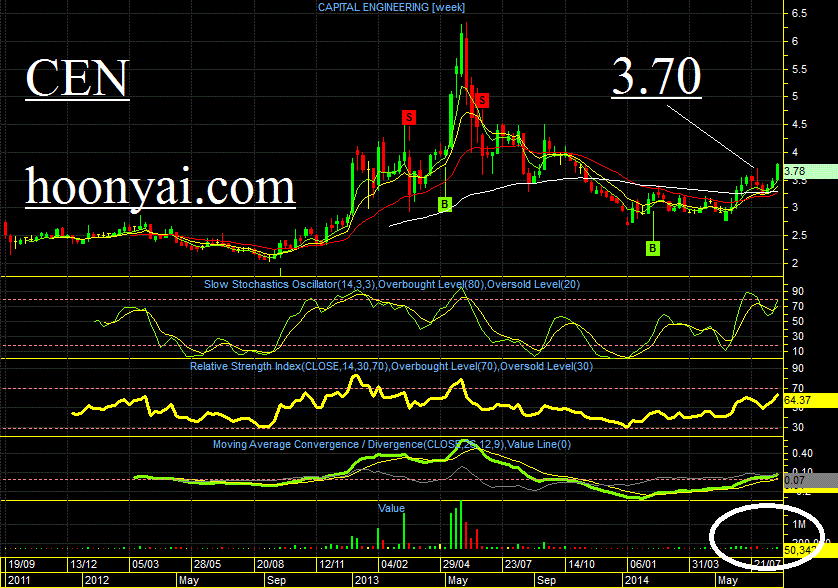The image size is (838, 588).
Task: Click the 2013 year label on the time axis
Action: (367, 580)
